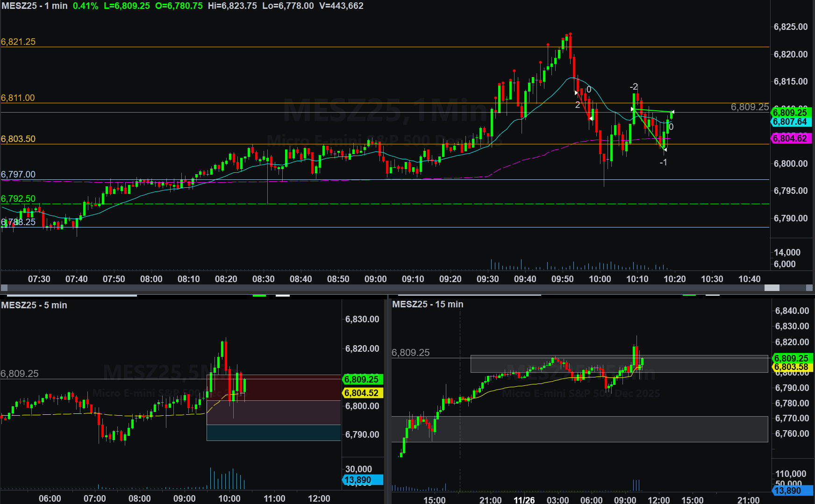The width and height of the screenshot is (815, 504).
Task: Select the cyan 6,807.64 moving average price tag
Action: coord(790,122)
